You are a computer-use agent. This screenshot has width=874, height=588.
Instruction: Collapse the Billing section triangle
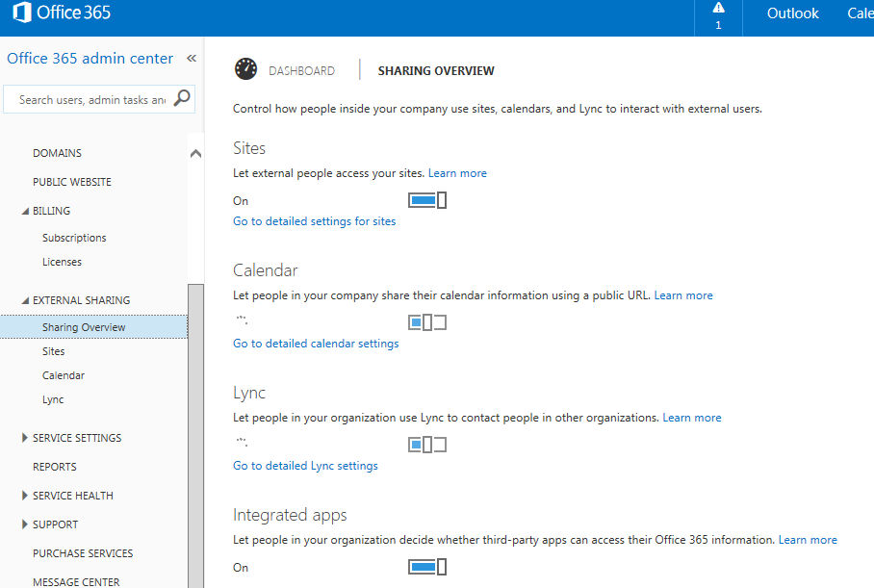coord(25,211)
